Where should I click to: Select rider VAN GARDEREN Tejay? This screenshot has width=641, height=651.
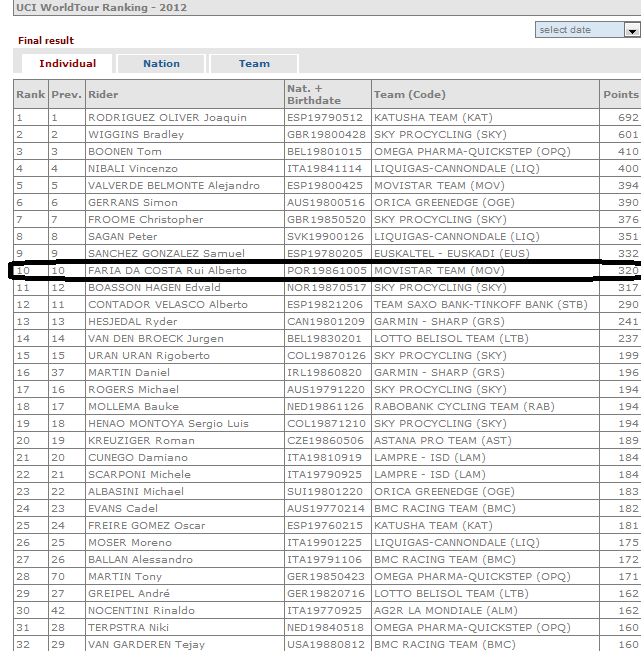click(x=147, y=644)
